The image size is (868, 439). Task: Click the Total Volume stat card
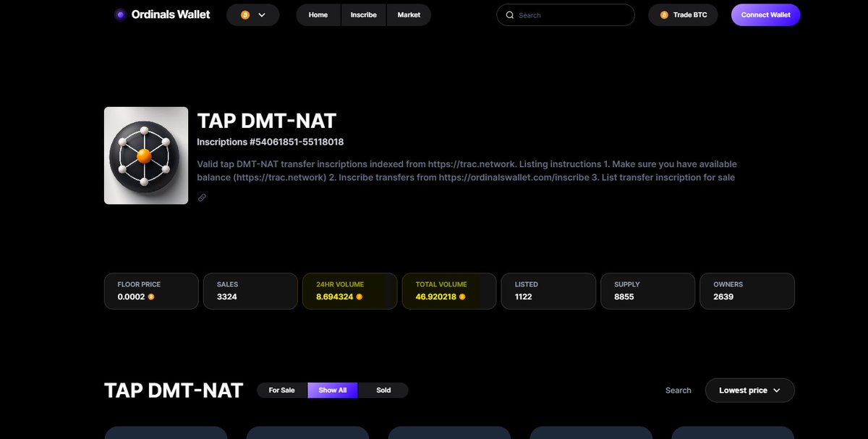pyautogui.click(x=449, y=291)
